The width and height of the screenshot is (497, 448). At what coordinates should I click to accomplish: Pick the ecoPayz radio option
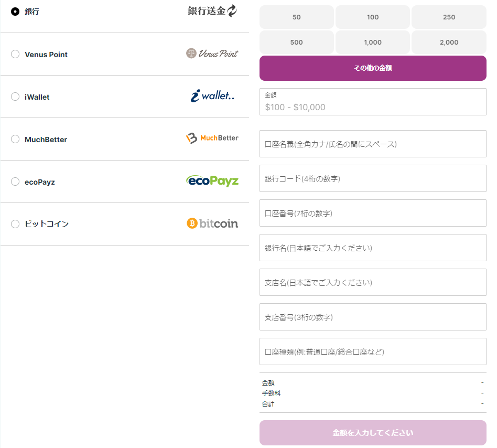(15, 182)
